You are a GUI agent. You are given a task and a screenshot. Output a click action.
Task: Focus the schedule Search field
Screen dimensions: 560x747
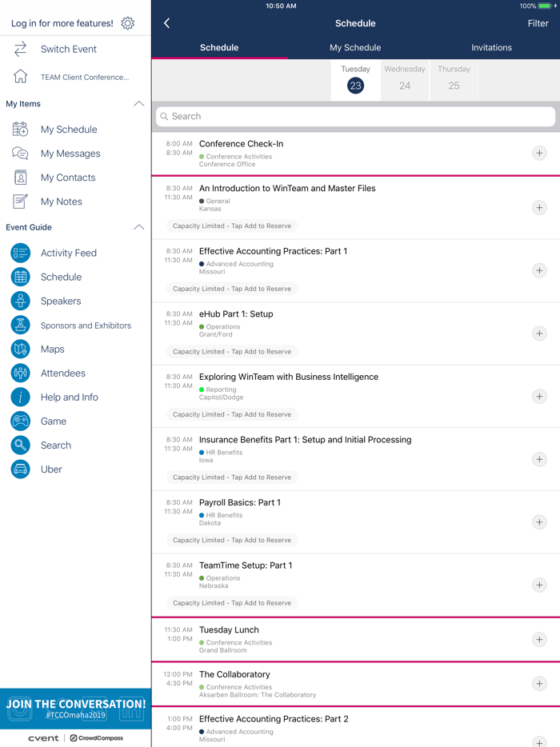355,116
